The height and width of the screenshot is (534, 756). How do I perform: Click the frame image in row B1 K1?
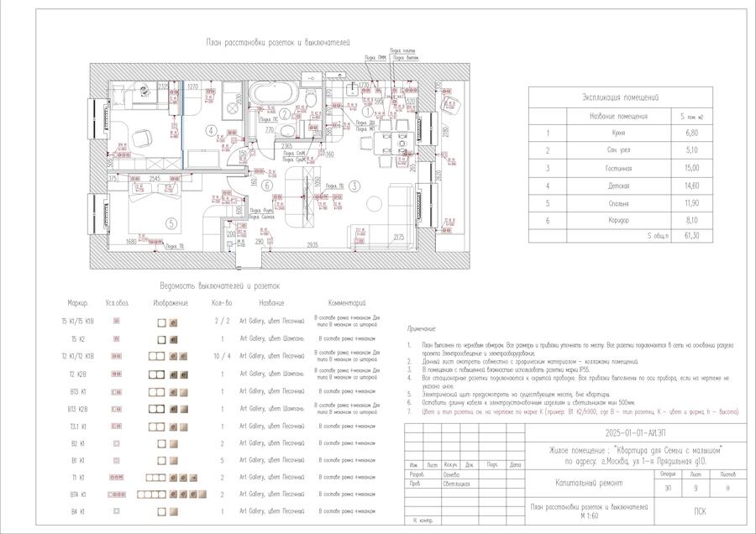162,461
